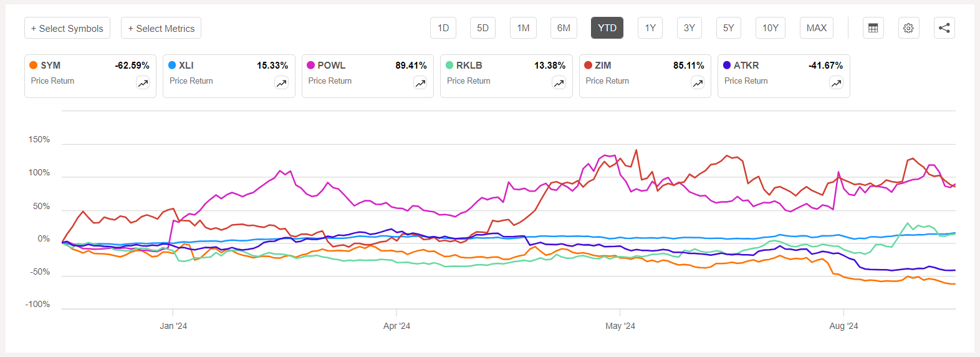Screen dimensions: 980x357
Task: Select the 6M time range
Action: [x=564, y=28]
